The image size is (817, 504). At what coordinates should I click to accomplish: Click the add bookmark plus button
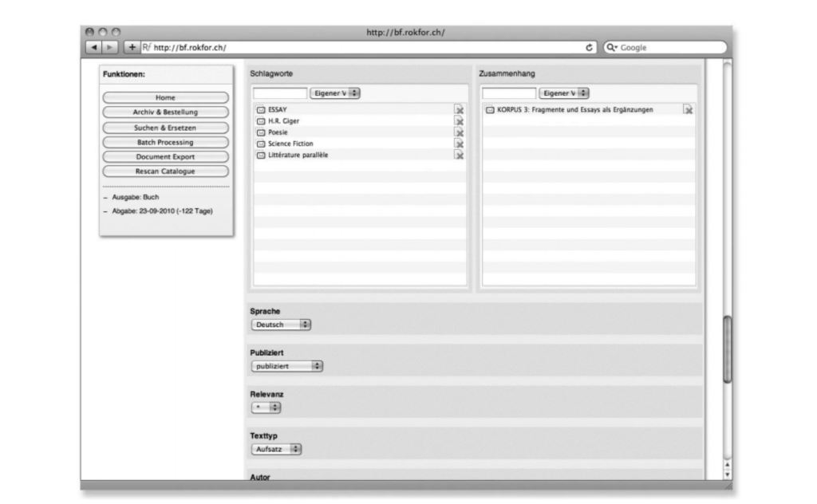pyautogui.click(x=132, y=48)
